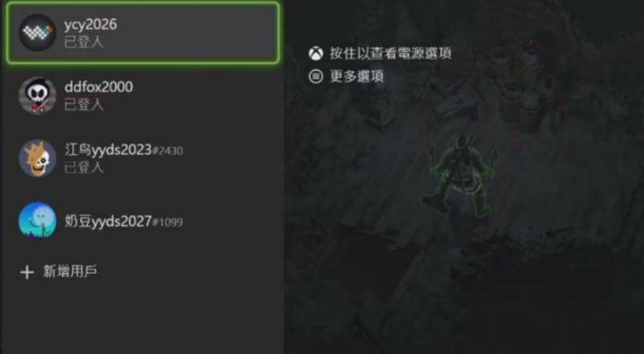Select the 新增用戶 add user label
The width and height of the screenshot is (644, 354).
pos(70,272)
